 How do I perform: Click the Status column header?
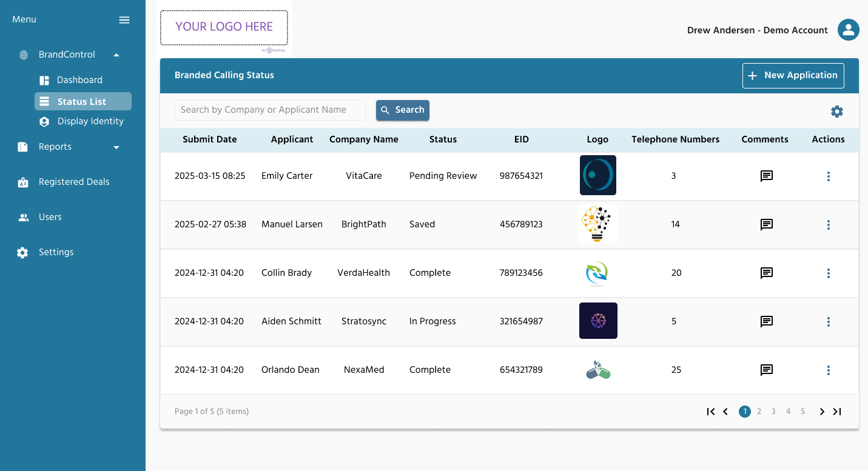click(443, 139)
